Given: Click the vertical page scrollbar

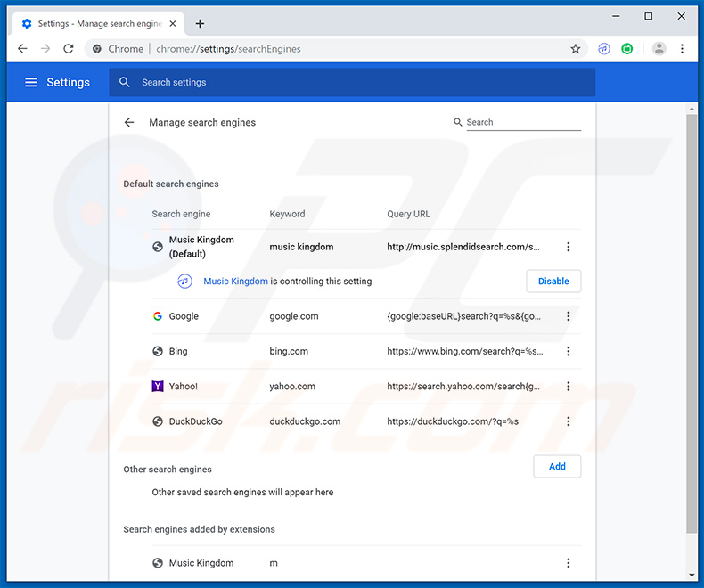Looking at the screenshot, I should [x=692, y=321].
